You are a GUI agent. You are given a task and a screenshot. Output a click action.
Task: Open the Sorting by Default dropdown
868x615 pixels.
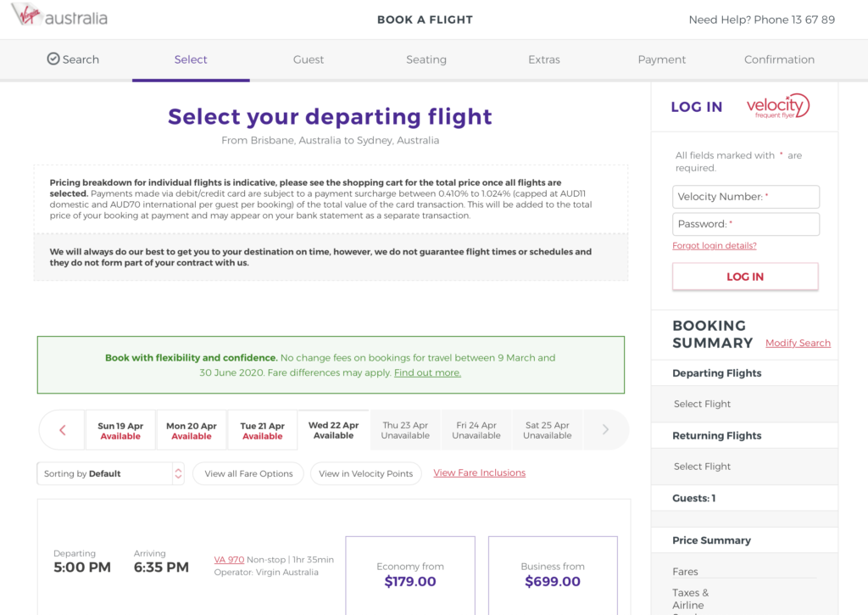111,473
